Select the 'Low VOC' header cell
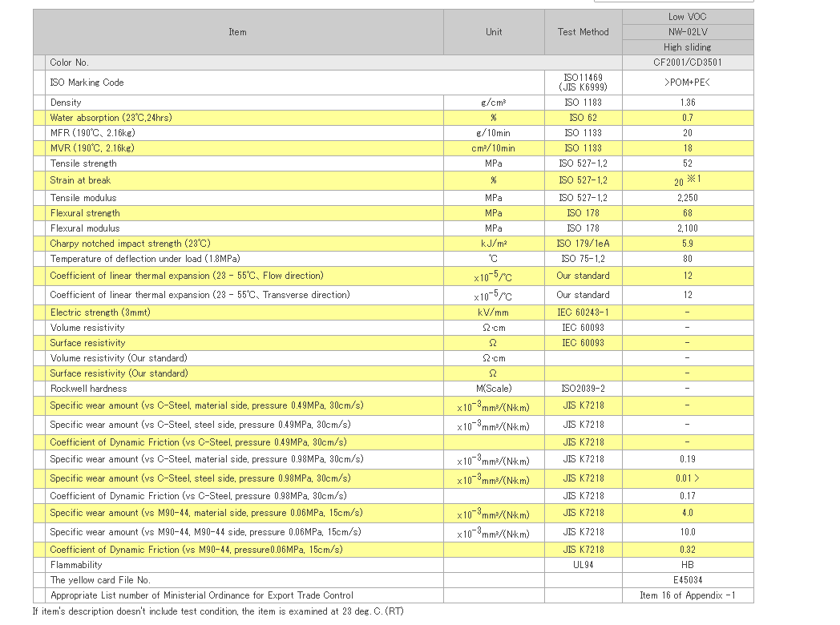 pos(688,17)
